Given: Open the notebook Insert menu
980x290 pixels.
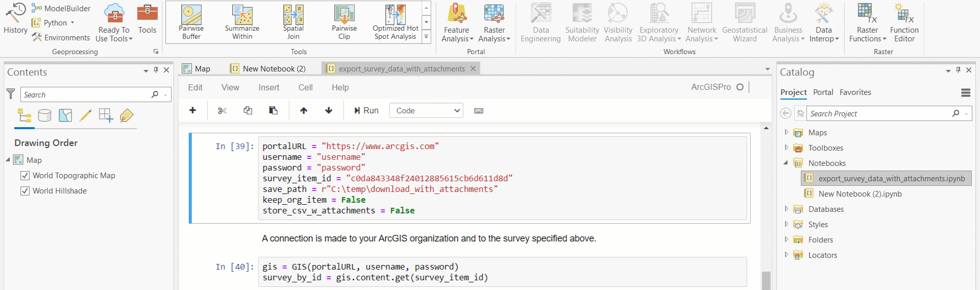Looking at the screenshot, I should click(269, 87).
